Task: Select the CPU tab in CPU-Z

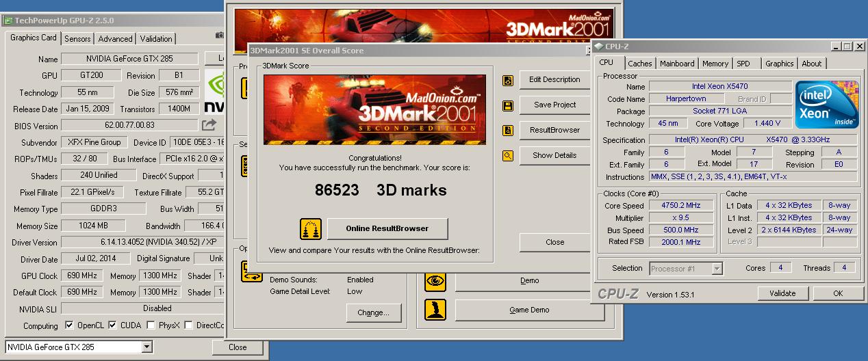Action: (607, 62)
